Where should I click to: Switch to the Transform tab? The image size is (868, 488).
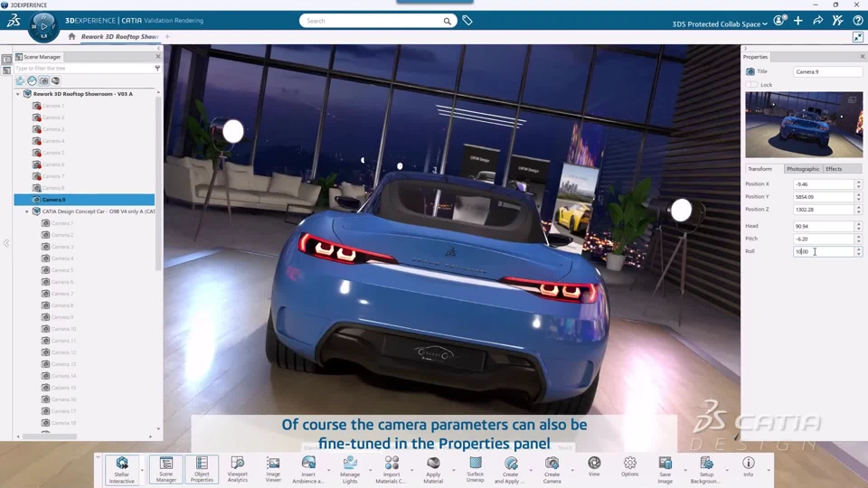759,169
